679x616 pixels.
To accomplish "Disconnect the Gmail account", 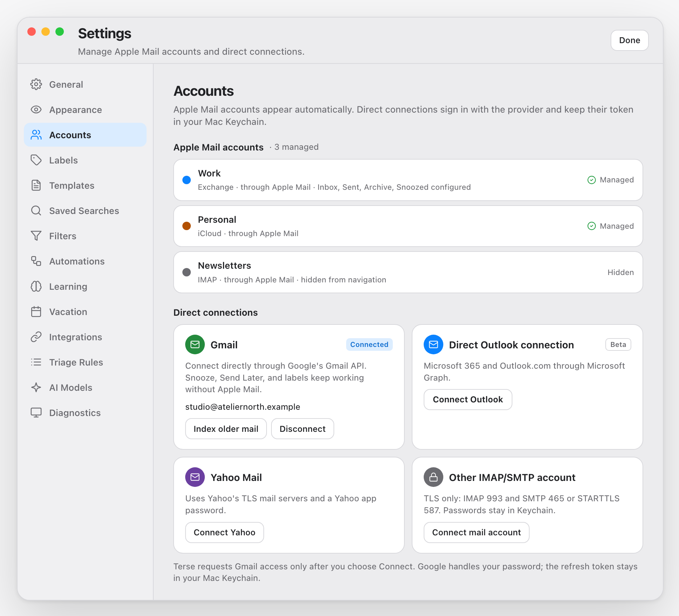I will pyautogui.click(x=303, y=429).
